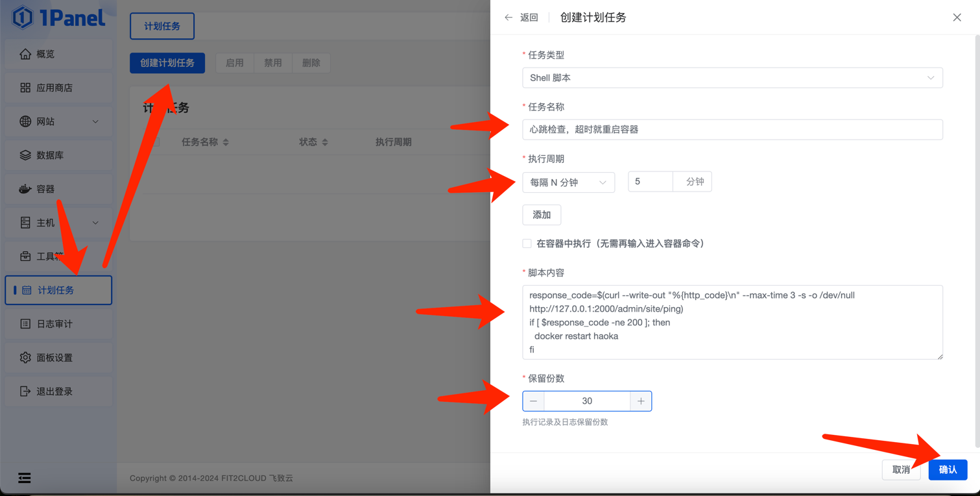
Task: Click the 面板设置 gear icon
Action: (x=25, y=358)
